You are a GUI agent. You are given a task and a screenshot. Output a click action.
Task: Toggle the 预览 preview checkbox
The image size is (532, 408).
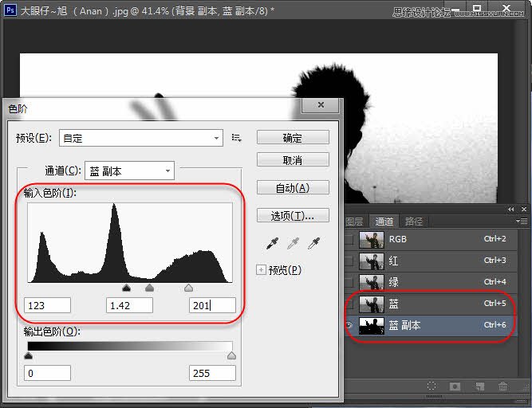point(262,269)
